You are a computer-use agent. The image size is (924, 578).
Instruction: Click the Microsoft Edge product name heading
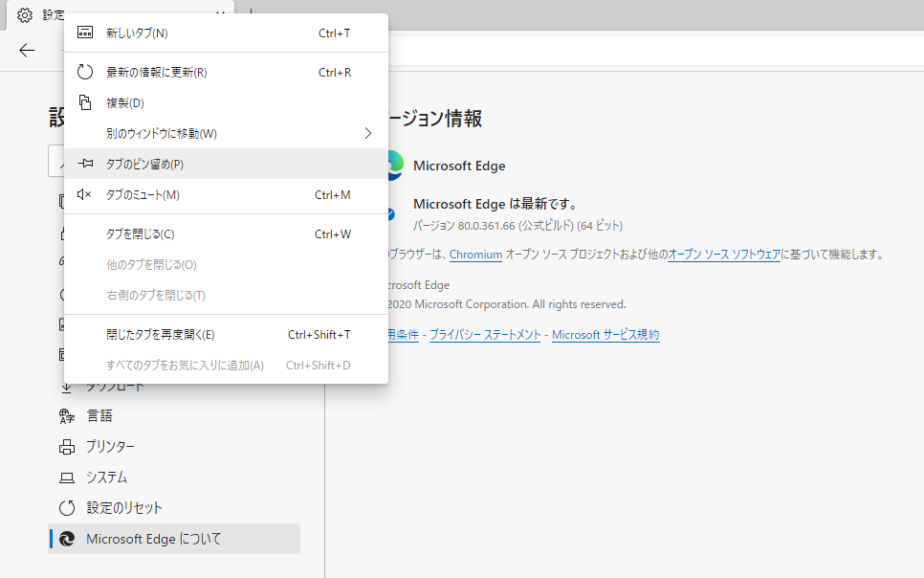click(x=459, y=166)
